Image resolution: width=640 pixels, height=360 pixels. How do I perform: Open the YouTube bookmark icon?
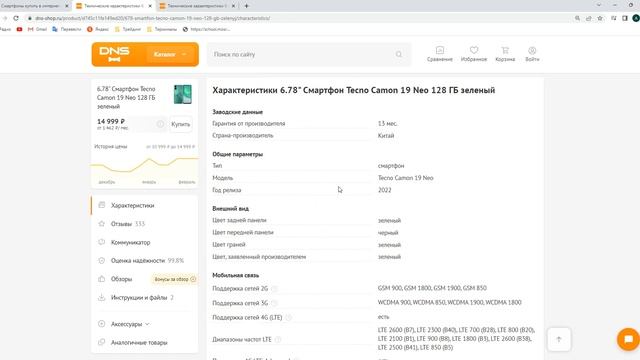click(x=19, y=29)
